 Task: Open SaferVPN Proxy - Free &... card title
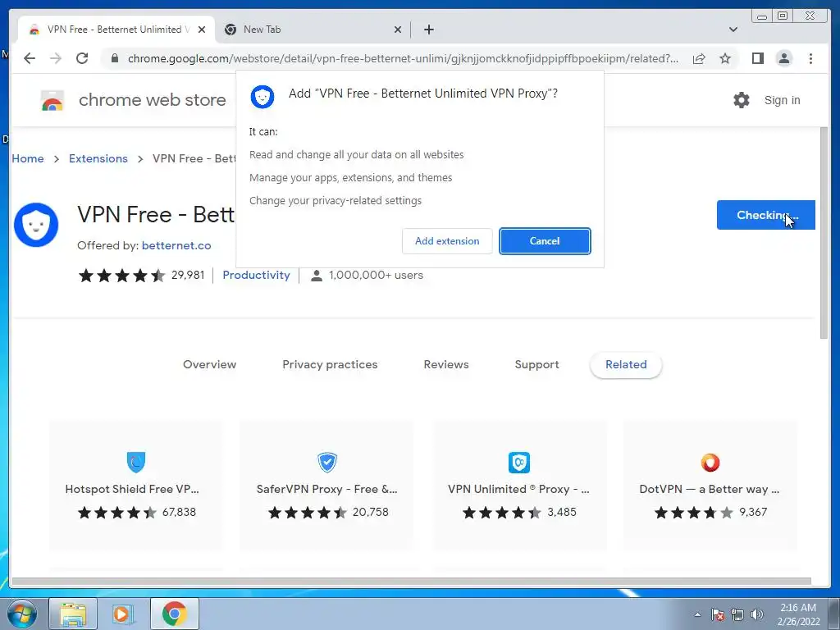(x=326, y=489)
